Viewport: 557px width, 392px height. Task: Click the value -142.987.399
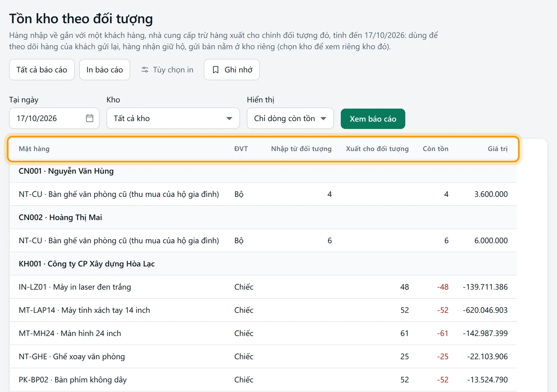[485, 333]
